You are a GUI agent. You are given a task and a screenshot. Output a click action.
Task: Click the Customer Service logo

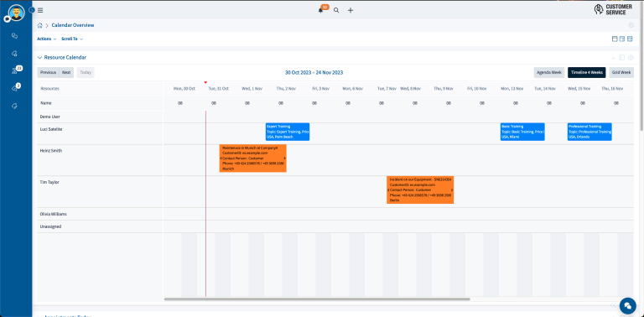coord(613,10)
